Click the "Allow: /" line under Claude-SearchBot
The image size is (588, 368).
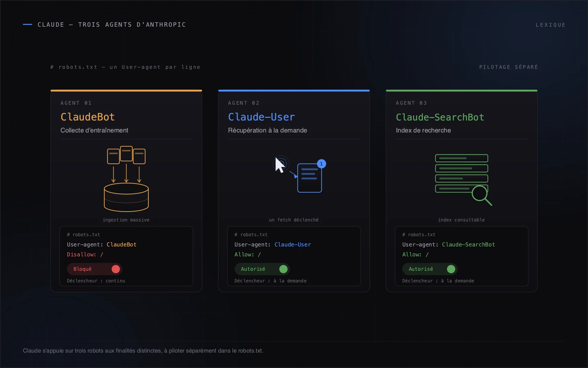pos(415,255)
